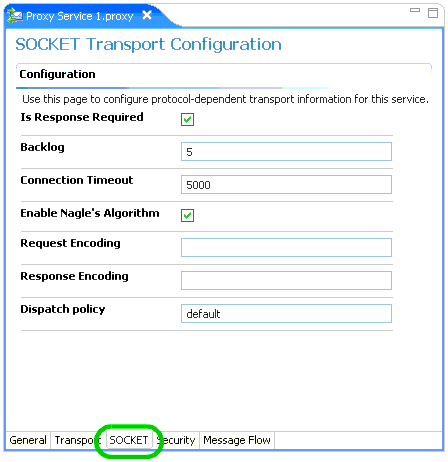This screenshot has height=462, width=448.
Task: Click the Enable Nagle's Algorithm label
Action: click(x=90, y=213)
